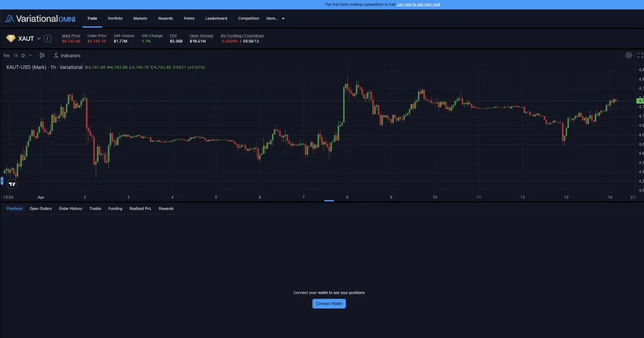
Task: Open the Competition page
Action: click(248, 18)
